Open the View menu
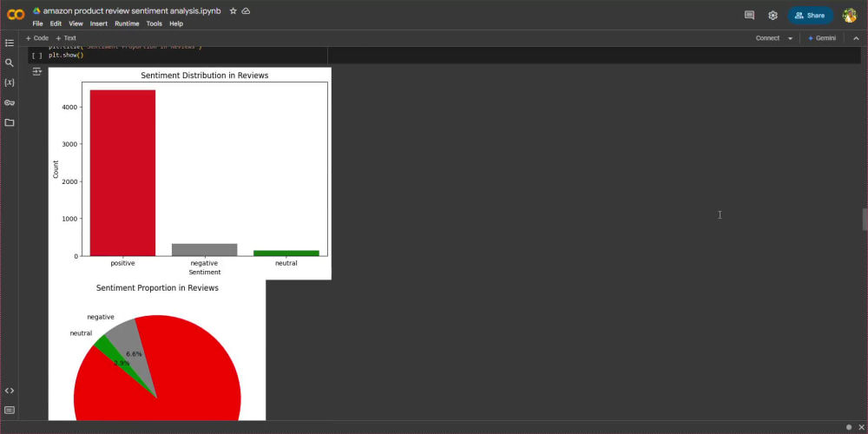 point(76,23)
